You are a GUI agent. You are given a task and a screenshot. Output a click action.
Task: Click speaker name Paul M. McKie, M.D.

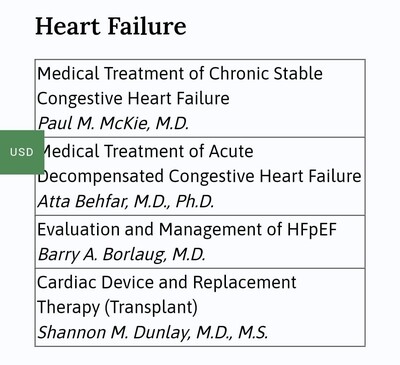[113, 123]
